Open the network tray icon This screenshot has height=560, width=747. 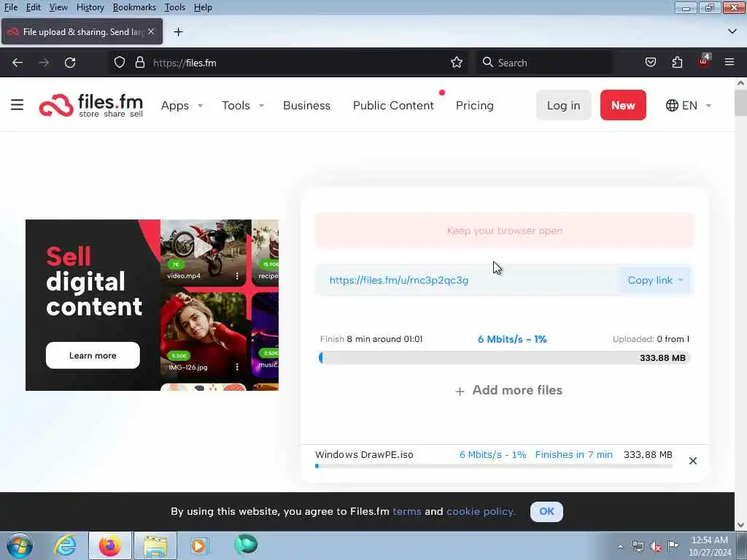tap(638, 547)
